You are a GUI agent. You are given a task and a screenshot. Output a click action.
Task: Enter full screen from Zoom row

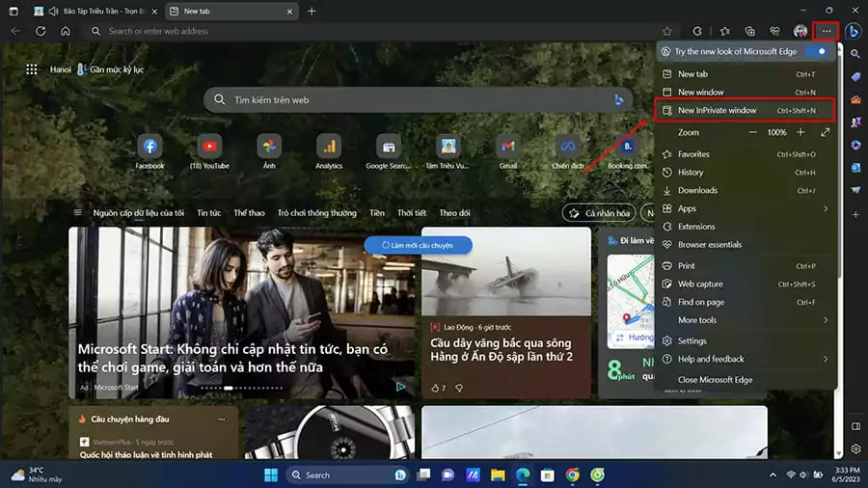[x=825, y=132]
